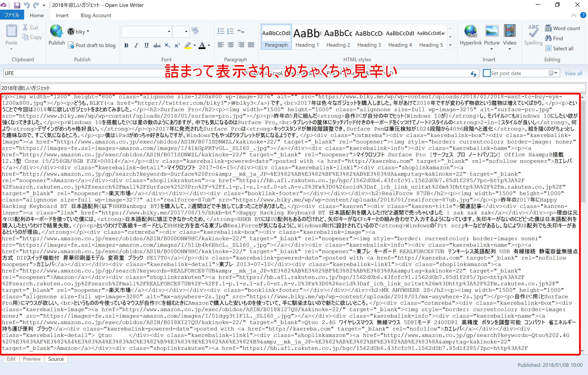Click the View all link
The width and height of the screenshot is (588, 375).
[573, 73]
